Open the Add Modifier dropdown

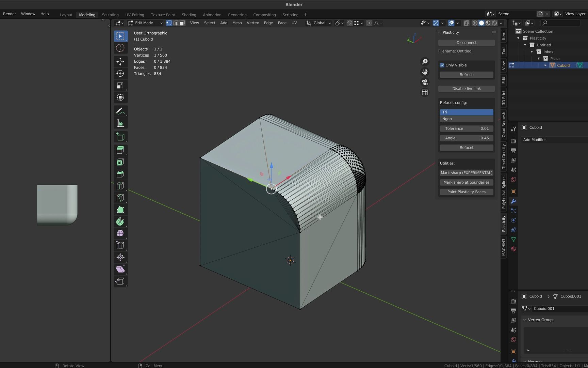554,140
